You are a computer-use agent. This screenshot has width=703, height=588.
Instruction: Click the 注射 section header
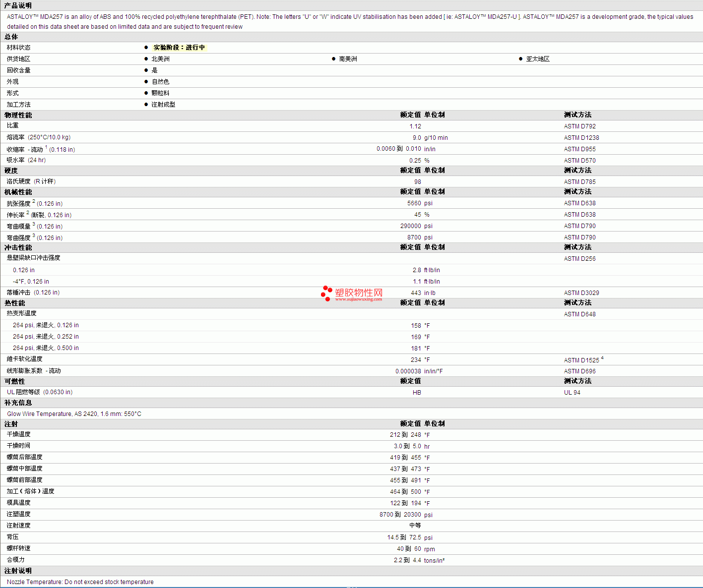[11, 424]
